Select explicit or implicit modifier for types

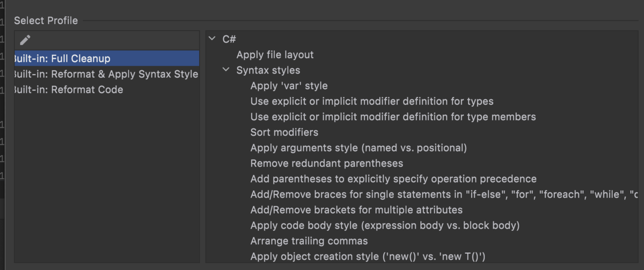[x=371, y=101]
